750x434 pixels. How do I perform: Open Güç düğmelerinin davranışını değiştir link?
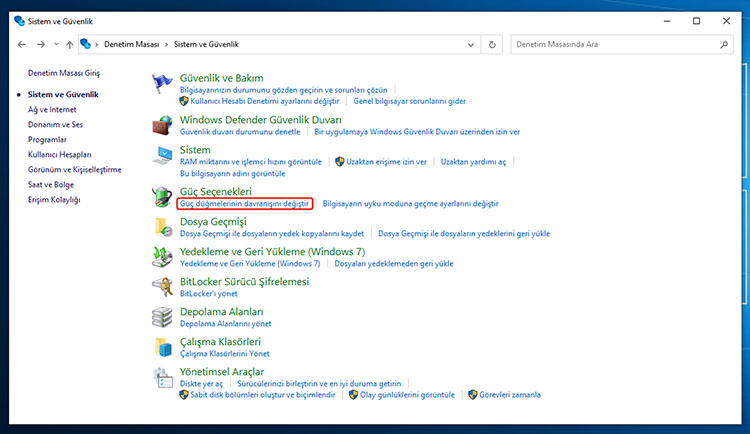244,204
